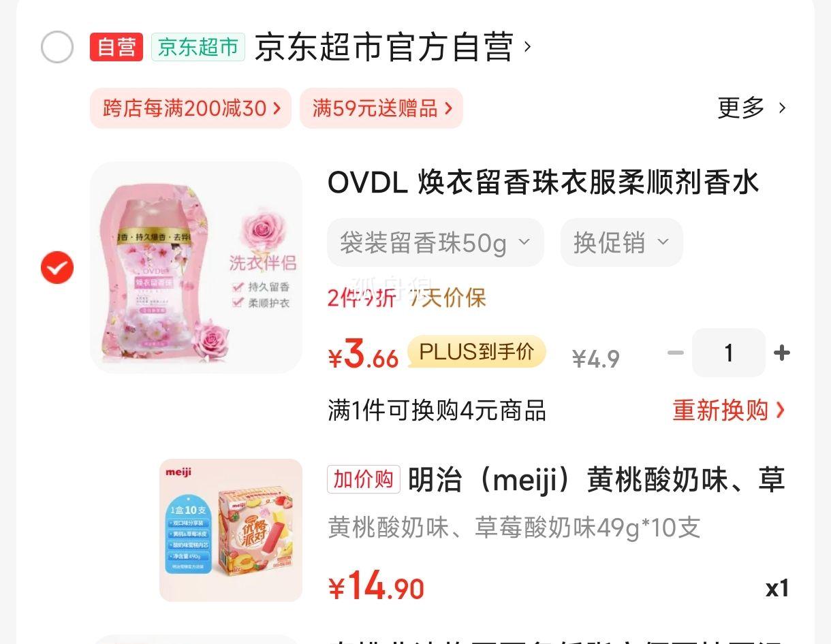Uncheck the OVDL product red checkmark
The width and height of the screenshot is (831, 644).
pos(57,268)
